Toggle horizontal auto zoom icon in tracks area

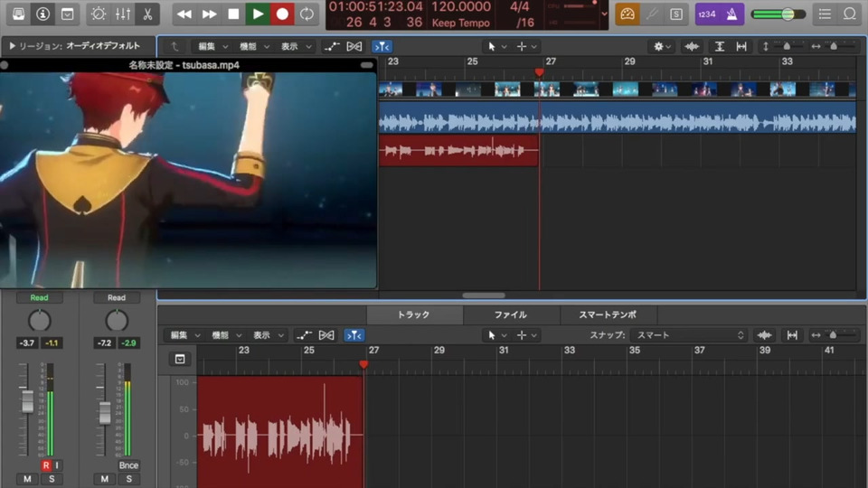[741, 46]
